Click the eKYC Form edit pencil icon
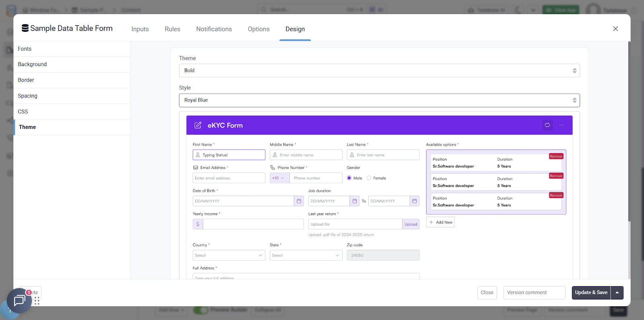644x320 pixels. click(x=198, y=125)
